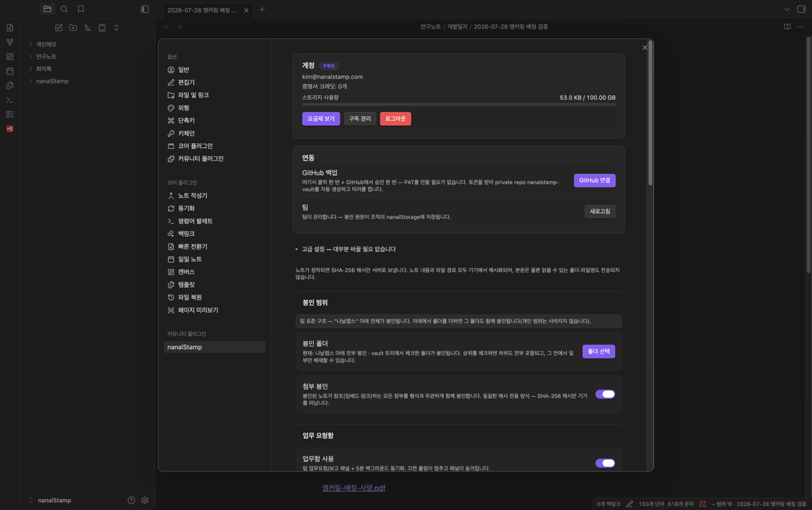The width and height of the screenshot is (812, 510).
Task: Click the settings gear icon
Action: pyautogui.click(x=145, y=500)
